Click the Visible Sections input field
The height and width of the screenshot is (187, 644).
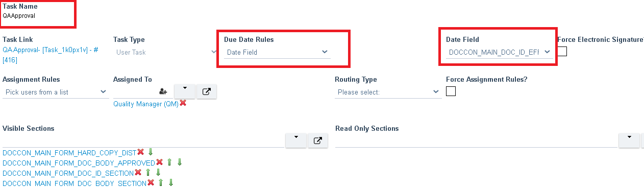[143, 141]
